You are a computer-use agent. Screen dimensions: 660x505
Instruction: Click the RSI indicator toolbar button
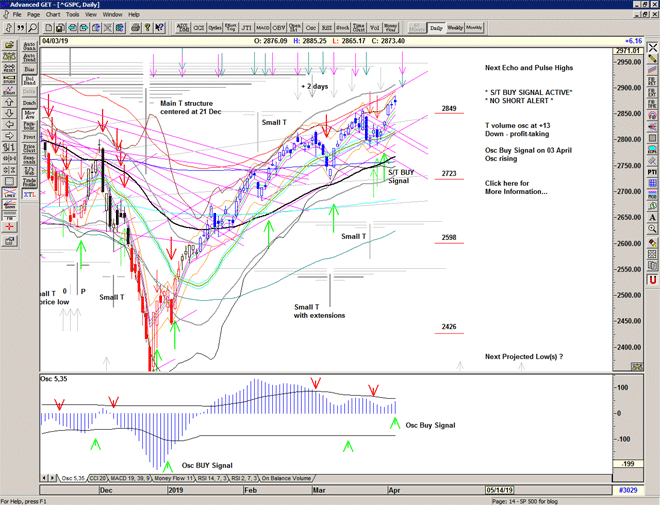[x=327, y=27]
